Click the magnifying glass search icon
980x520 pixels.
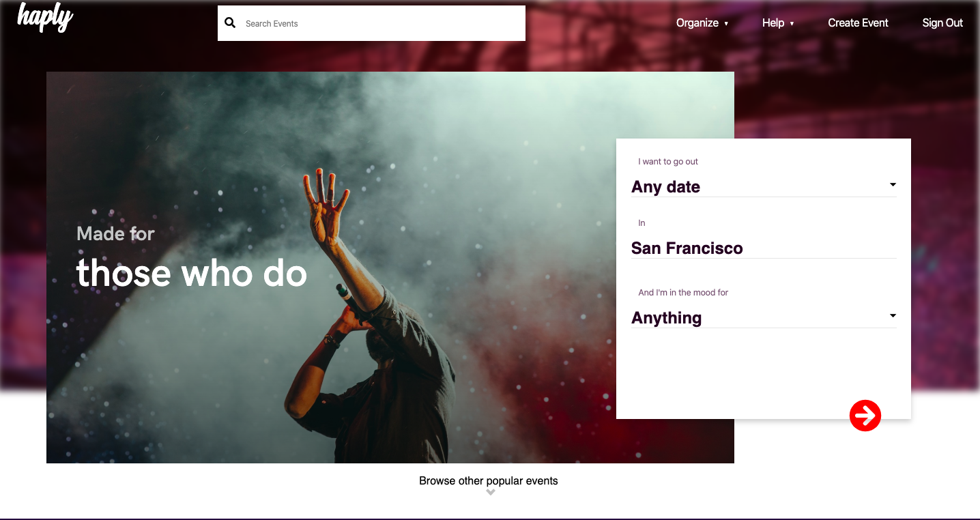pos(231,23)
